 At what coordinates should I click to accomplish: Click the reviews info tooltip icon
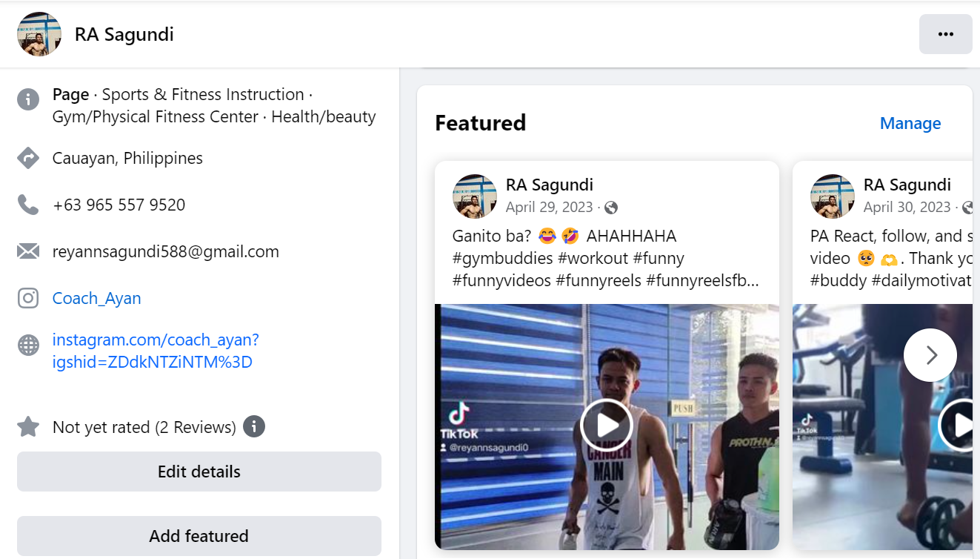point(254,427)
